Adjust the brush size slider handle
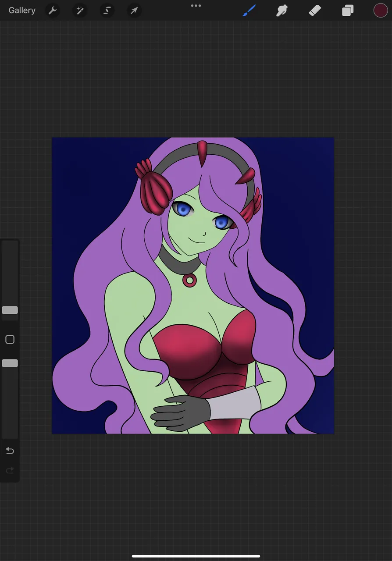 pyautogui.click(x=10, y=310)
